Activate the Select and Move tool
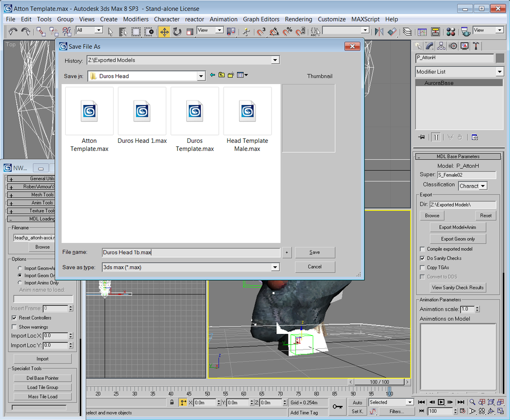This screenshot has width=510, height=420. pyautogui.click(x=164, y=31)
